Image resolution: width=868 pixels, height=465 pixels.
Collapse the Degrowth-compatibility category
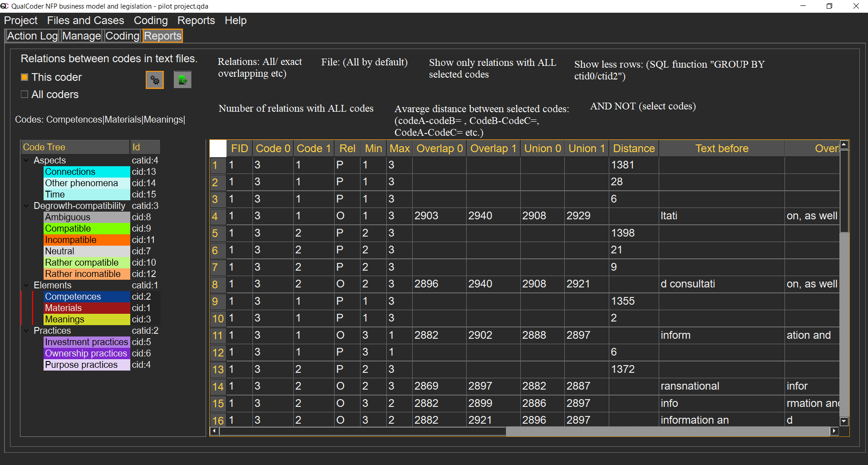(26, 205)
